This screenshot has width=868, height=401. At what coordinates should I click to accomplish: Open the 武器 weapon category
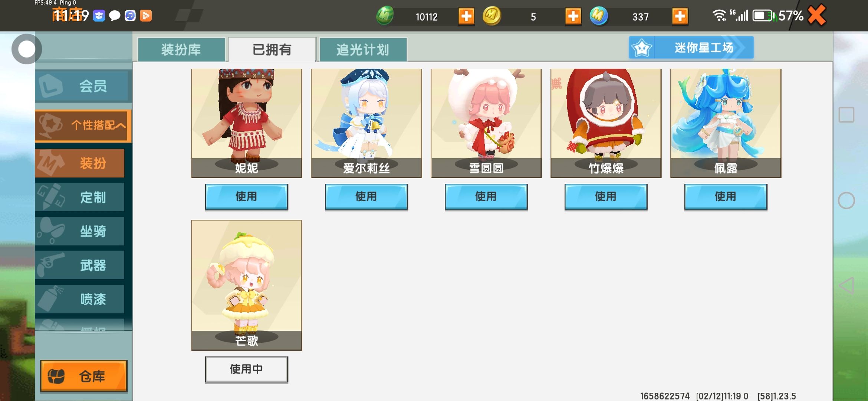[80, 265]
